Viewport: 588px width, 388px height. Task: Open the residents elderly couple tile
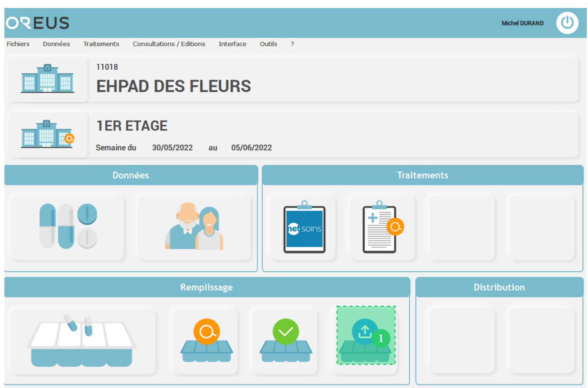tap(194, 227)
